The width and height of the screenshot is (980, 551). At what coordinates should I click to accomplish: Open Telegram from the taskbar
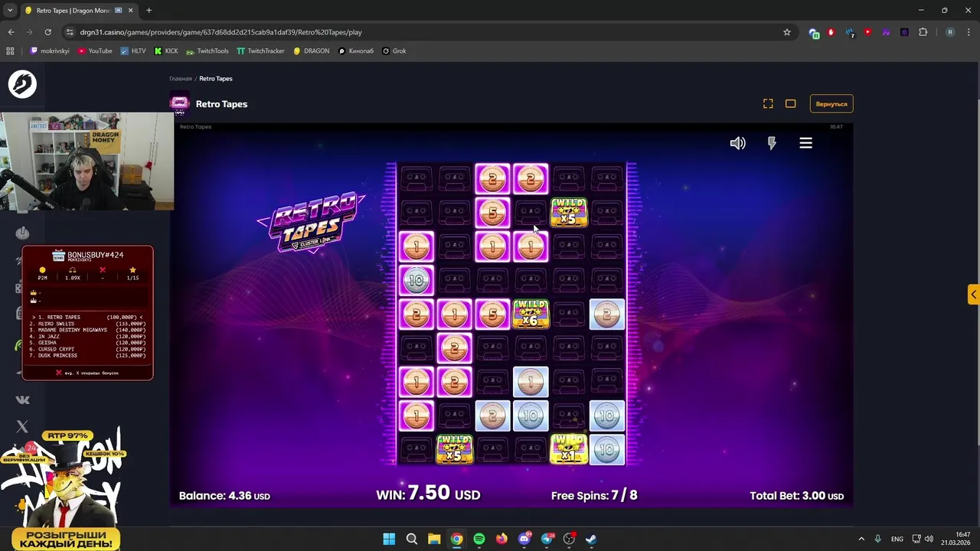coord(547,539)
